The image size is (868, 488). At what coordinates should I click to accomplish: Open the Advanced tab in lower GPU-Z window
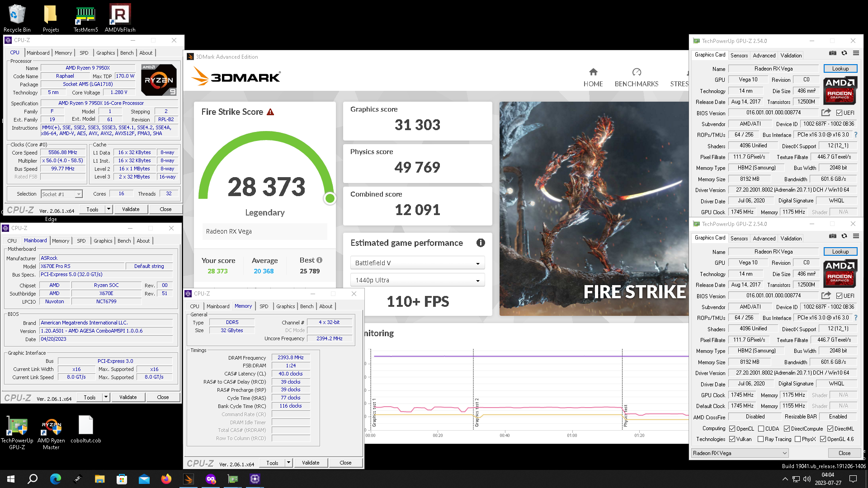pyautogui.click(x=764, y=239)
